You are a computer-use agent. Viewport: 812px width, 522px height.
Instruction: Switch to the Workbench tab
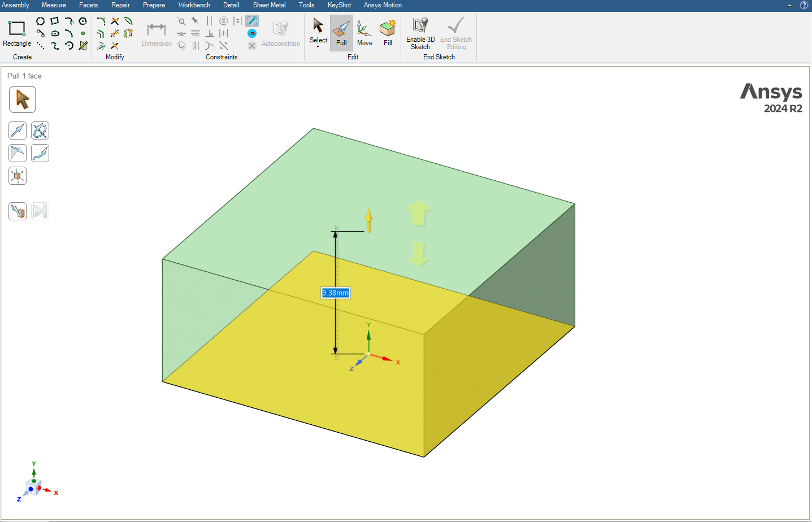pyautogui.click(x=194, y=5)
